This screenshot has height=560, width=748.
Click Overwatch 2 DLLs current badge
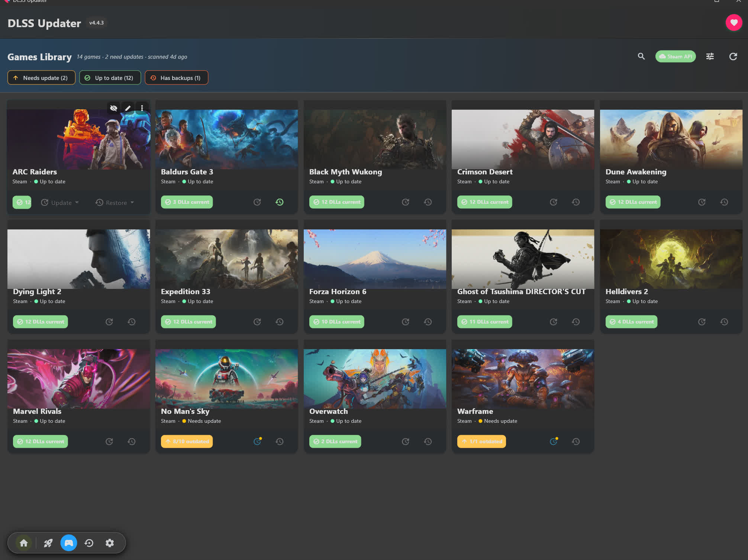click(x=335, y=442)
